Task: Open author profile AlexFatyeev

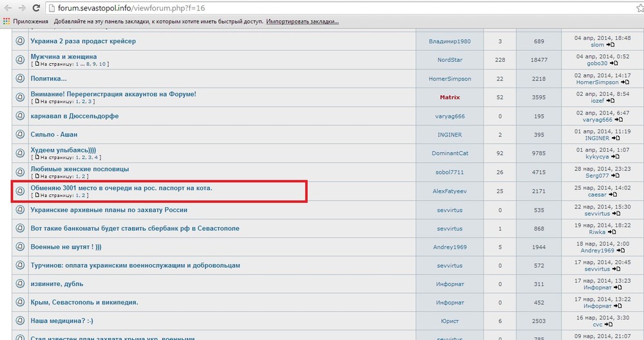Action: [x=450, y=191]
